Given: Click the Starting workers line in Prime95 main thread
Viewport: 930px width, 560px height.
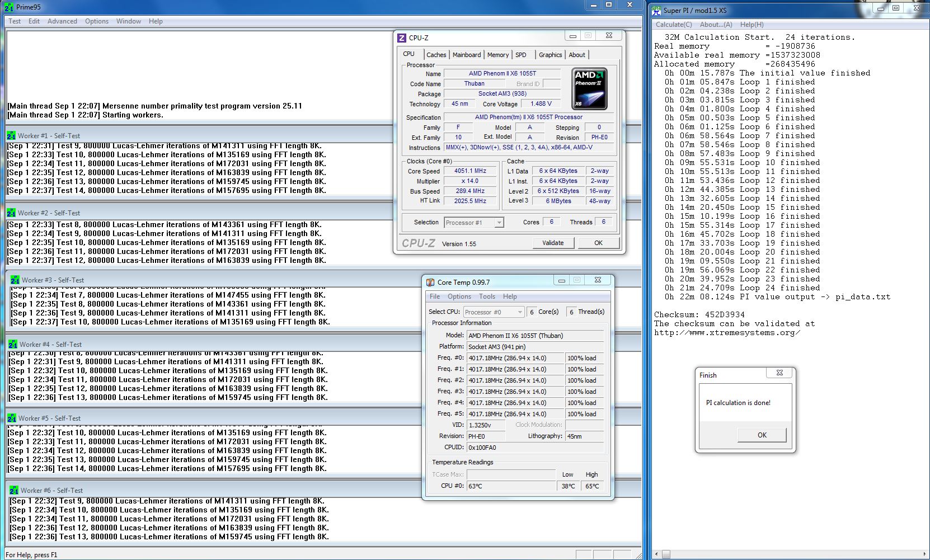Looking at the screenshot, I should pyautogui.click(x=85, y=115).
